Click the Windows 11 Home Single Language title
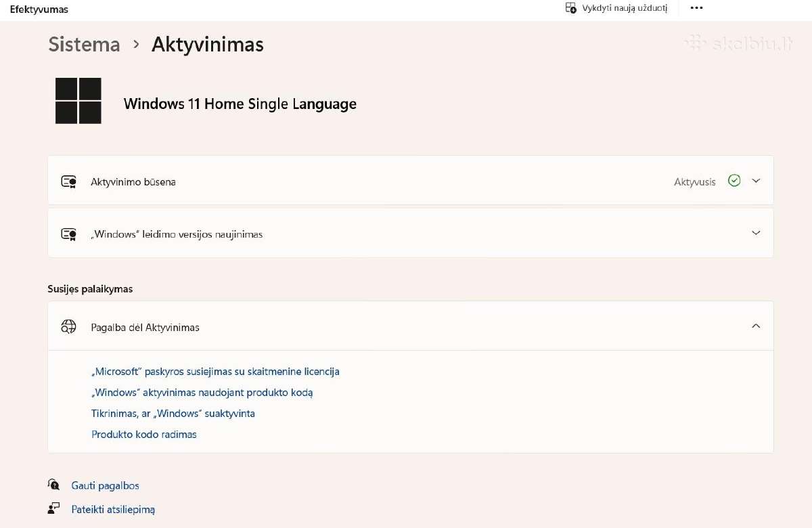This screenshot has height=528, width=812. (240, 104)
